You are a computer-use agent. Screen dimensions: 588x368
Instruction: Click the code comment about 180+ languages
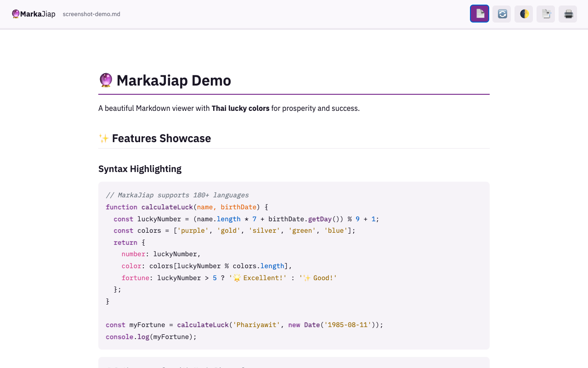(x=177, y=195)
